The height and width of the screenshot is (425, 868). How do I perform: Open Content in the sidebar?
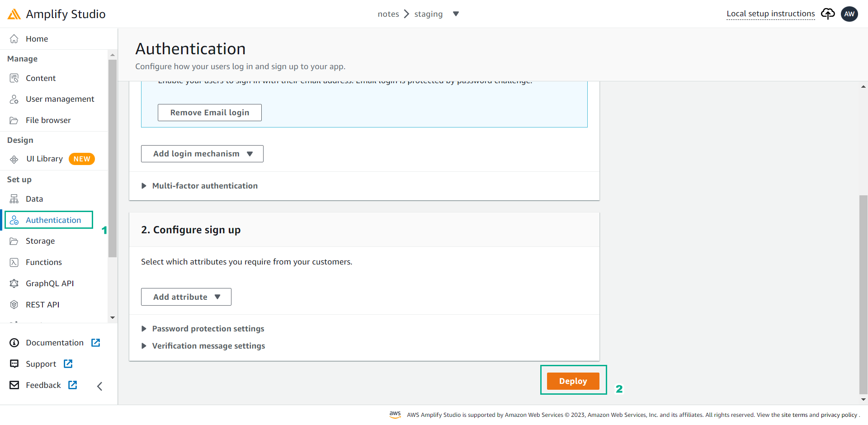click(41, 78)
